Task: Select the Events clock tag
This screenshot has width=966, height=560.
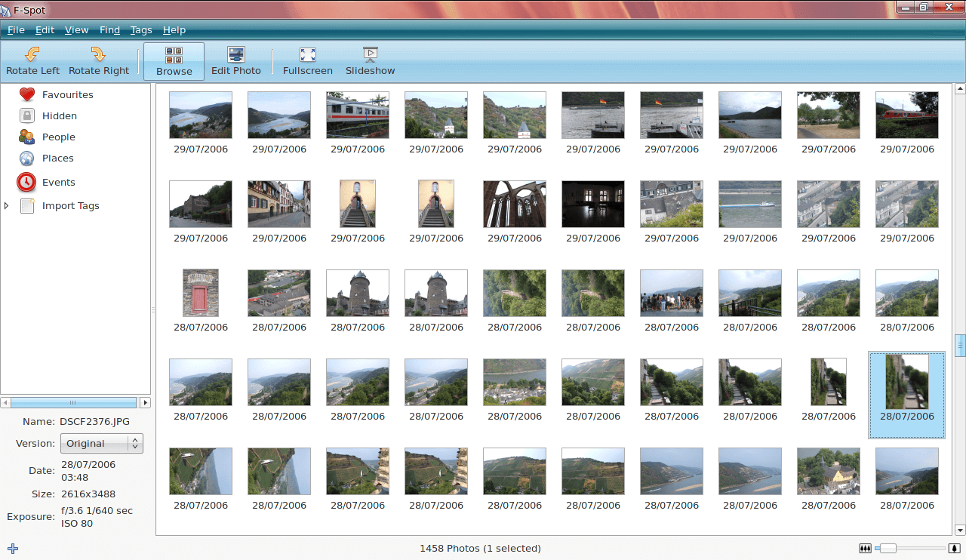Action: tap(27, 182)
